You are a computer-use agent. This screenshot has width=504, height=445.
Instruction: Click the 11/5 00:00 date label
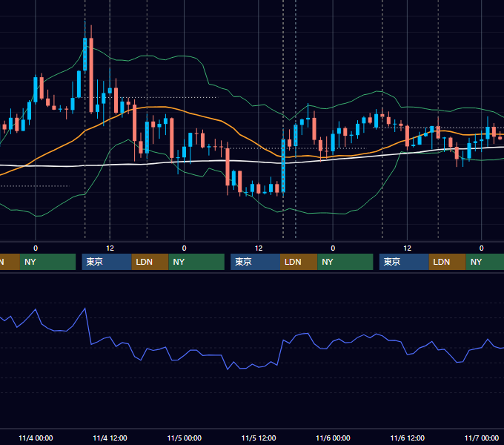tap(184, 438)
